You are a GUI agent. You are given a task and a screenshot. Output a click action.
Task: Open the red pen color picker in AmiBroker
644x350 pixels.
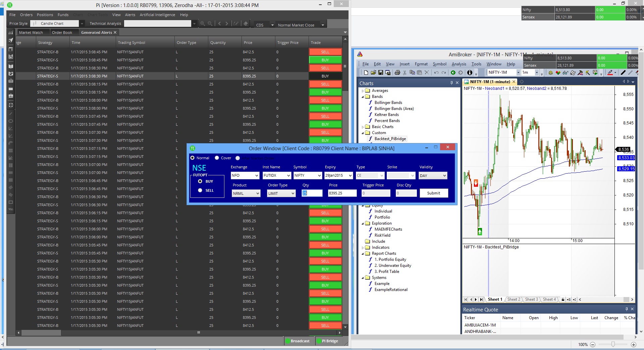pyautogui.click(x=615, y=72)
